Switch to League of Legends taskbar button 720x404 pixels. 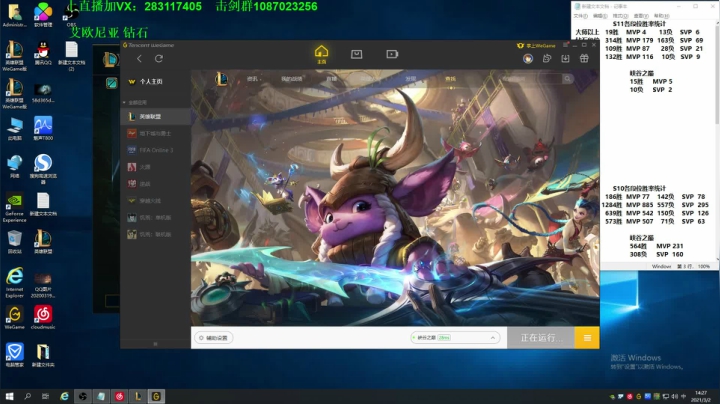pos(138,396)
